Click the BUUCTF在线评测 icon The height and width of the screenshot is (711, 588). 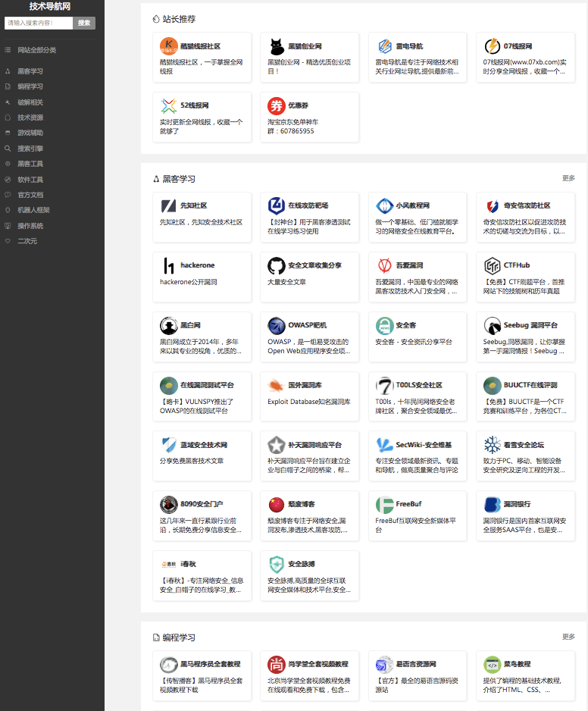[493, 385]
